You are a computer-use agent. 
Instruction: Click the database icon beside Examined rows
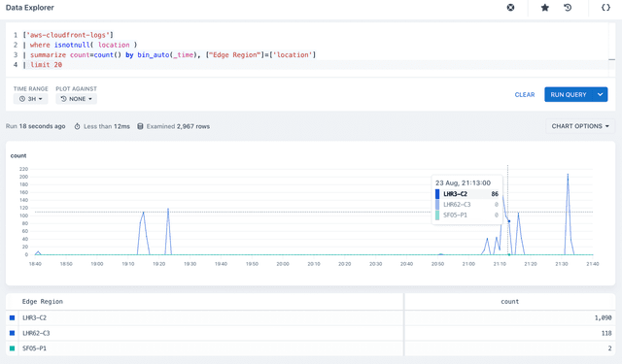coord(140,126)
